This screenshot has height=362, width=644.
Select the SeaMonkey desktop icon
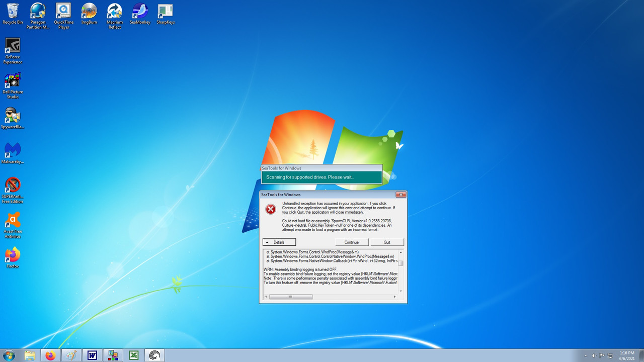[x=140, y=14]
